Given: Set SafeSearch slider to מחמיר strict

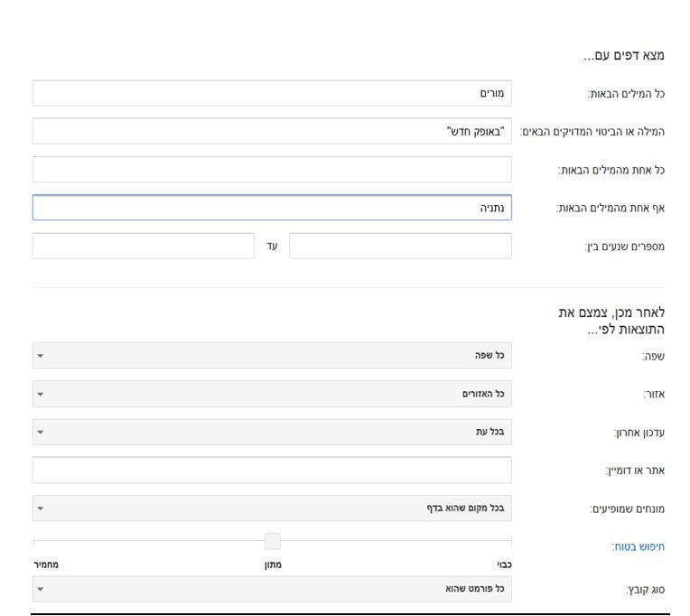Looking at the screenshot, I should [x=46, y=565].
